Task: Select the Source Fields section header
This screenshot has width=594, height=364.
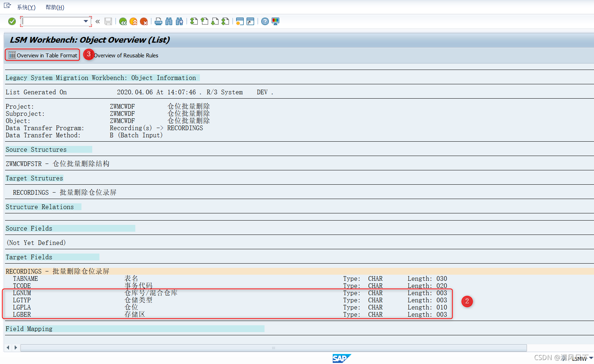Action: (29, 228)
